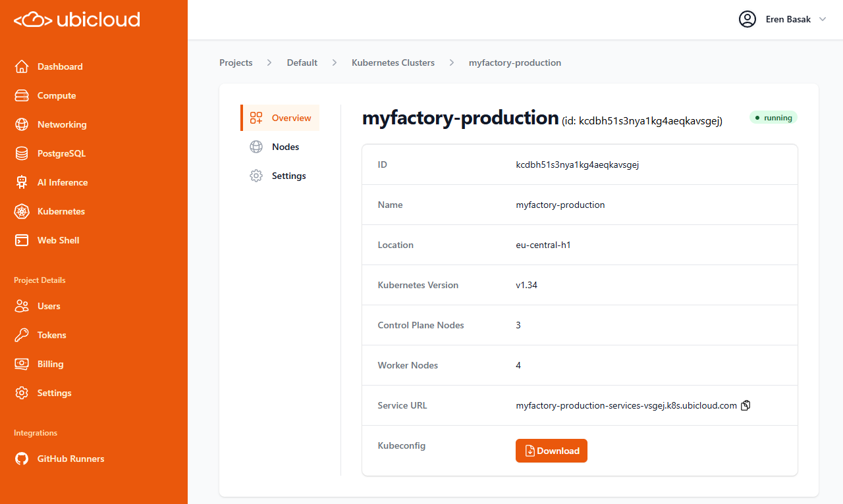Click the Kubernetes Version value v1.34
Image resolution: width=843 pixels, height=504 pixels.
click(x=527, y=285)
